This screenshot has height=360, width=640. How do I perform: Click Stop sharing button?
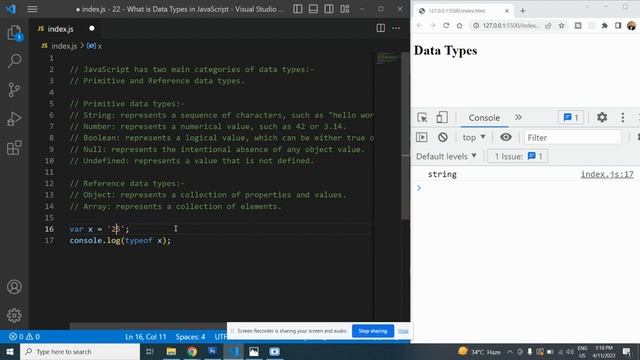click(x=373, y=331)
